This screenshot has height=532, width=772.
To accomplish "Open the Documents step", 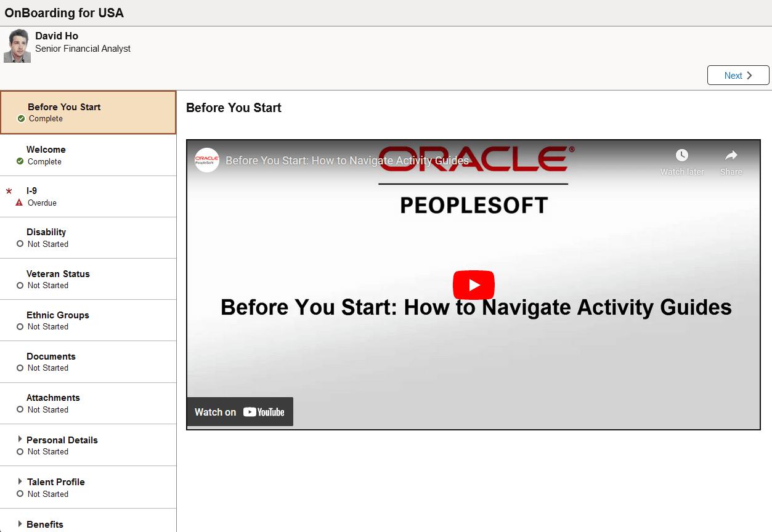I will (x=88, y=361).
